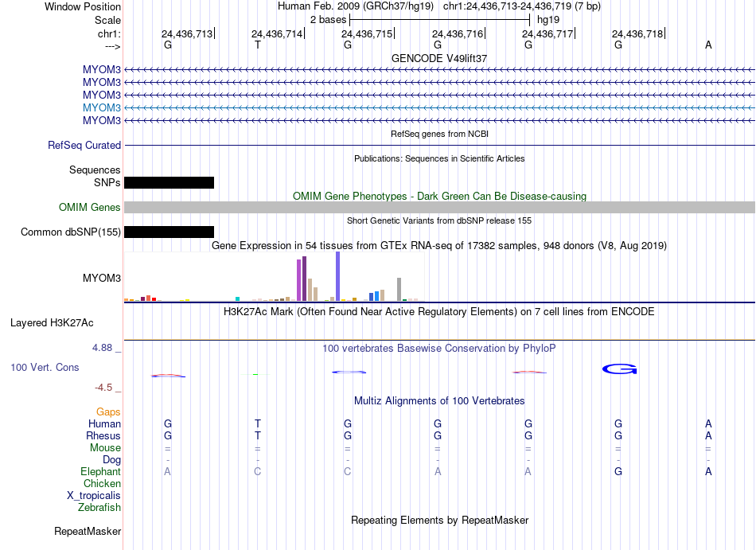Click the Sequences track label
Screen dimensions: 756x550
point(95,170)
